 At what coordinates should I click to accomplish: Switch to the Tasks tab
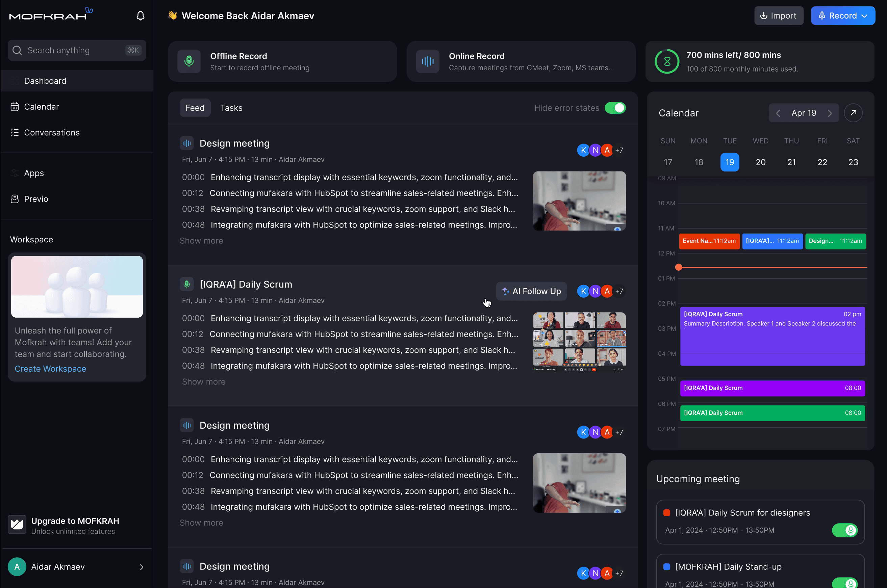tap(231, 108)
